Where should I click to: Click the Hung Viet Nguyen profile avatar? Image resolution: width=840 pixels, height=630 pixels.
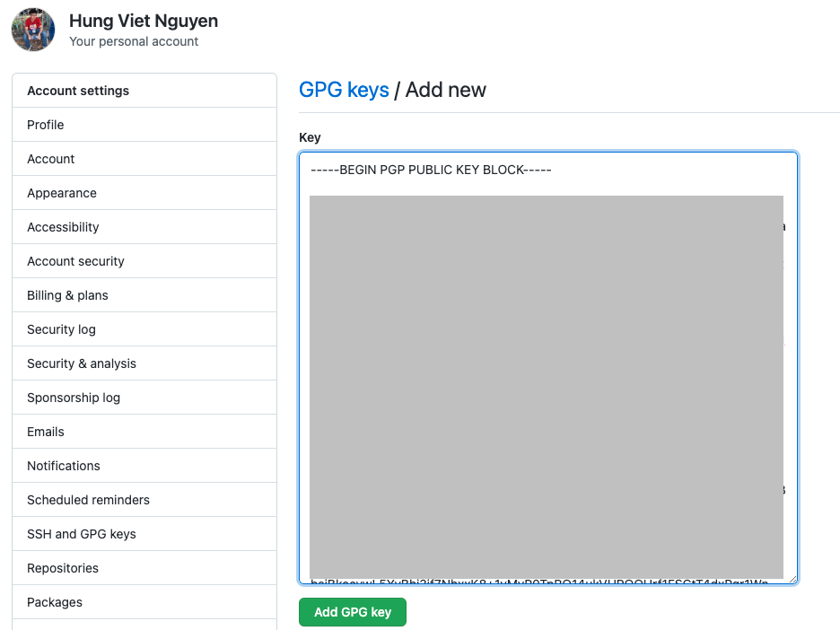click(32, 30)
